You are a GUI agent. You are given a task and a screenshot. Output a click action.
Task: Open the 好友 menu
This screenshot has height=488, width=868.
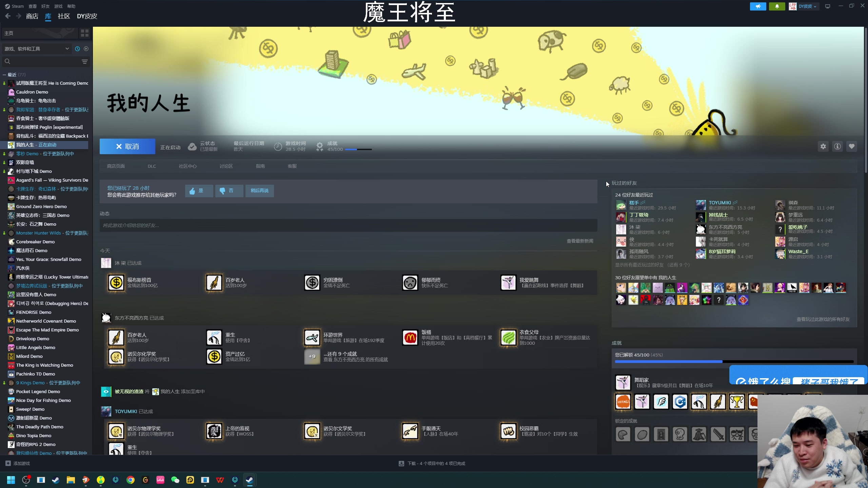pos(45,6)
